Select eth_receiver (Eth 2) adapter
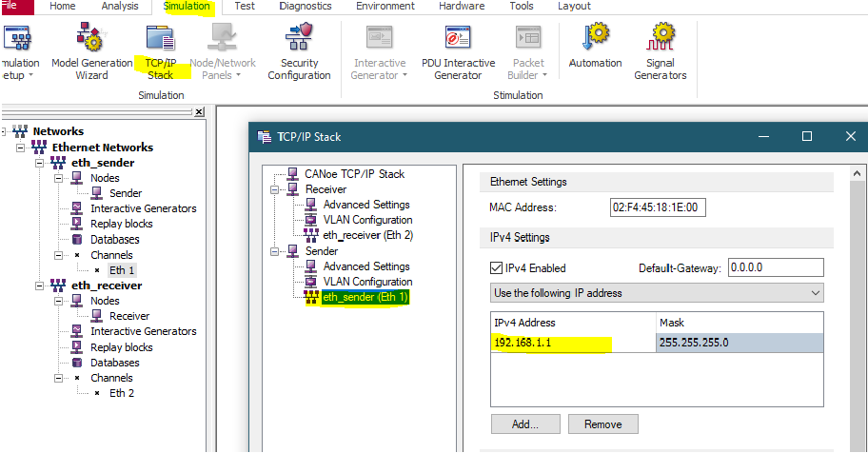 tap(367, 235)
